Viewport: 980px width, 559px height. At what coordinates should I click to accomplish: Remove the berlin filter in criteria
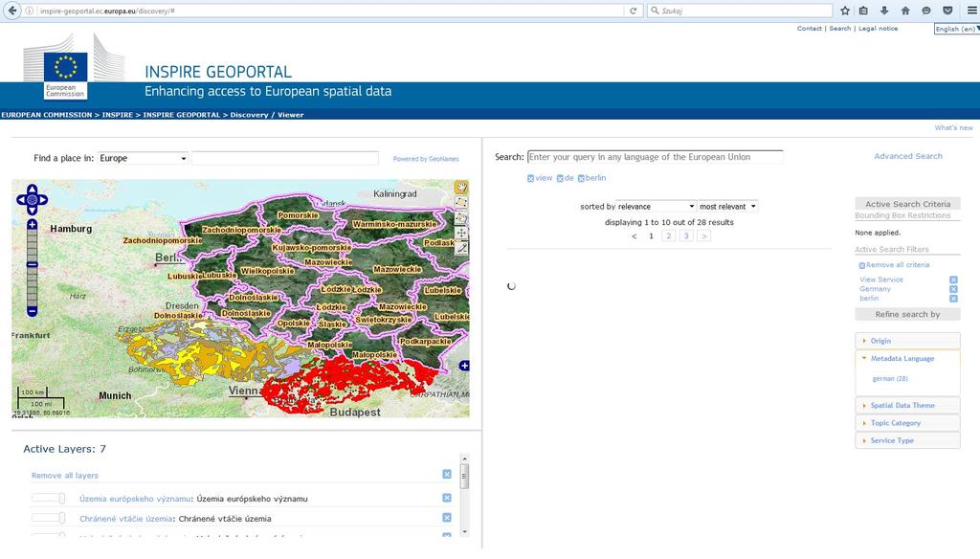(953, 299)
